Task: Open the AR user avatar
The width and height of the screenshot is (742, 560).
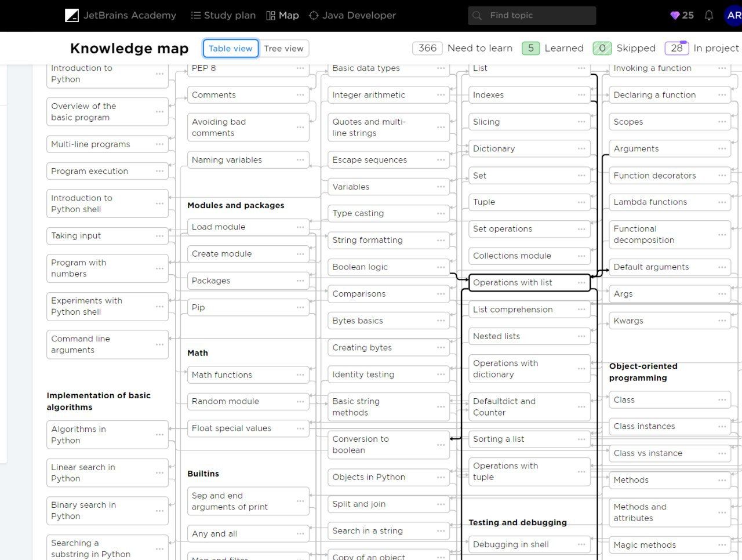Action: pos(734,16)
